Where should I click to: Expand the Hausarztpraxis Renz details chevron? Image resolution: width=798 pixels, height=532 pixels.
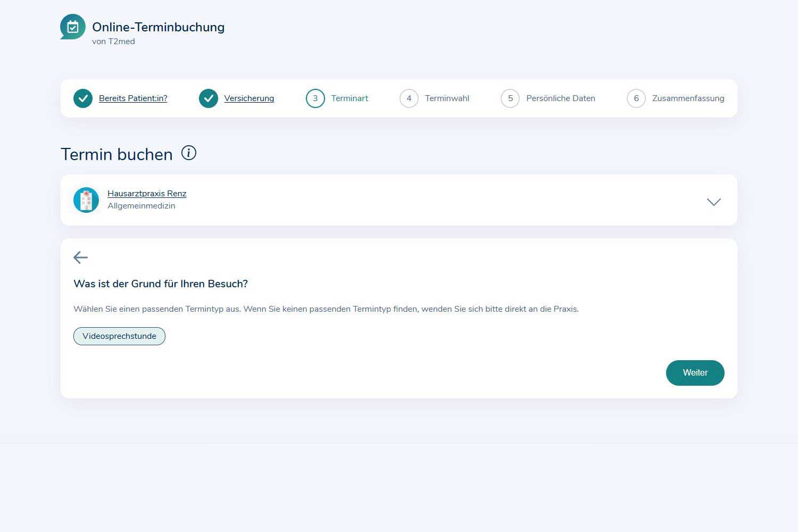click(713, 202)
